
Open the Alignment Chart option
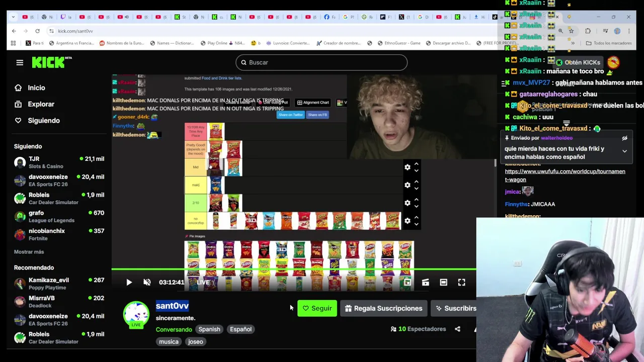313,103
